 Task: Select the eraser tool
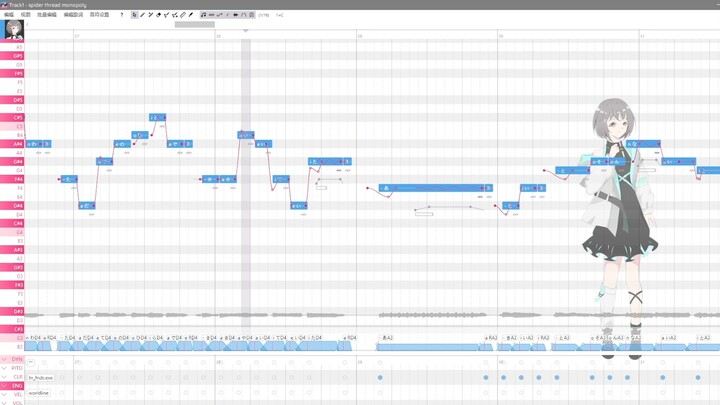158,15
